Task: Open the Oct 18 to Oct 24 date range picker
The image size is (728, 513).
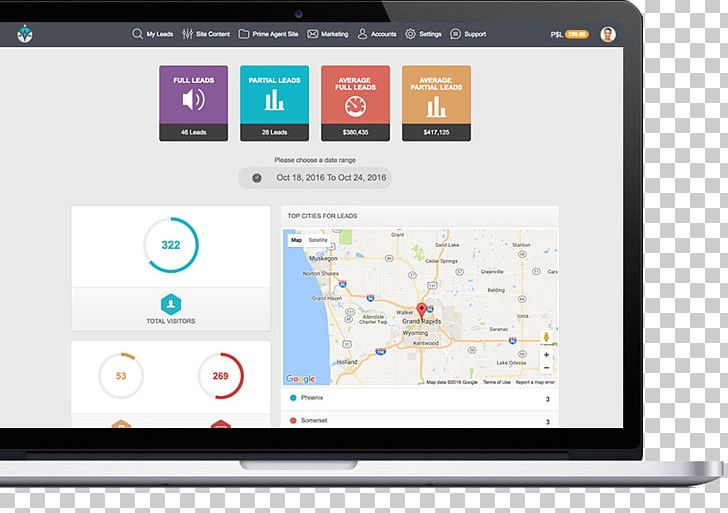Action: pyautogui.click(x=315, y=178)
